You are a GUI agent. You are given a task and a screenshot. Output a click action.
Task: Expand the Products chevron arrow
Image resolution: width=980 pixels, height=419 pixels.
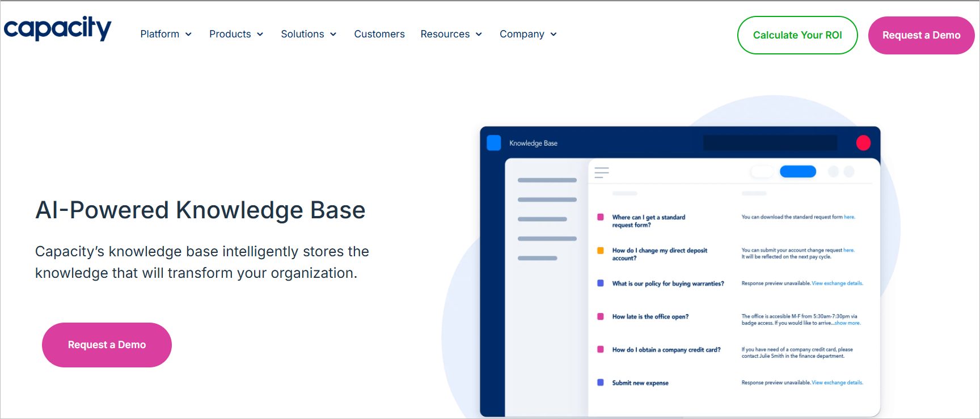point(260,35)
